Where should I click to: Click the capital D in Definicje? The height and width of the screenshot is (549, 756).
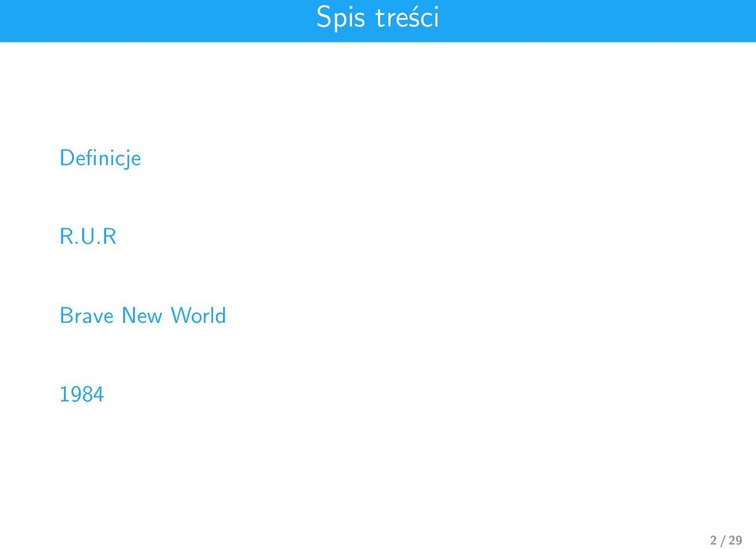click(66, 158)
